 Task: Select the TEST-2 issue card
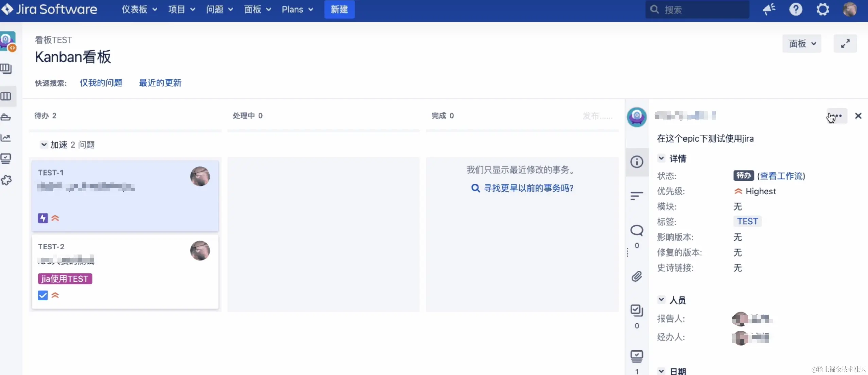[125, 272]
